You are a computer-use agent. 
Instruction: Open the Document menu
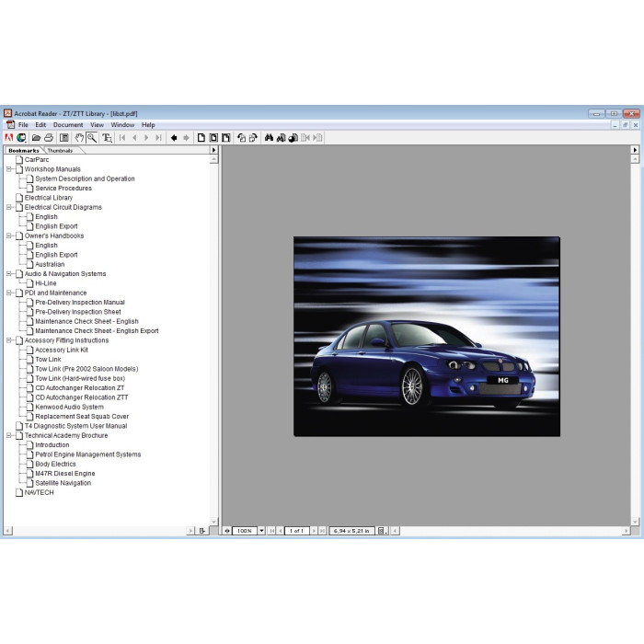[68, 125]
